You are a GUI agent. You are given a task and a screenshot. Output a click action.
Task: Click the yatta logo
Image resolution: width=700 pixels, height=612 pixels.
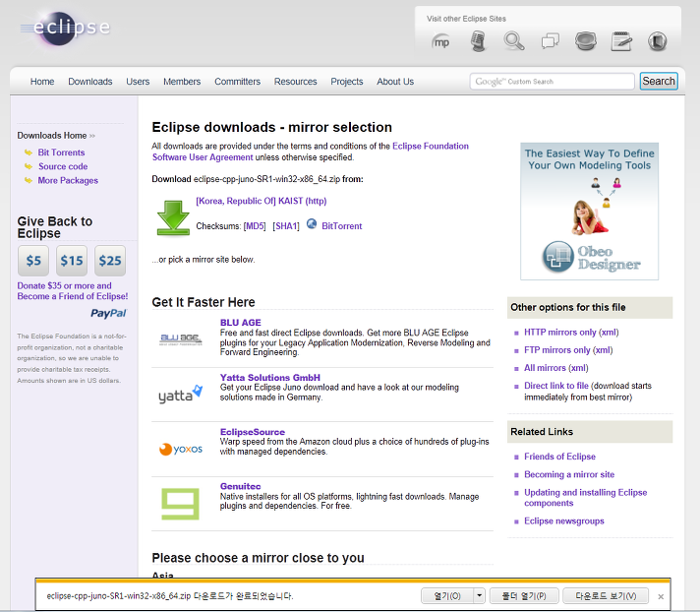(180, 394)
